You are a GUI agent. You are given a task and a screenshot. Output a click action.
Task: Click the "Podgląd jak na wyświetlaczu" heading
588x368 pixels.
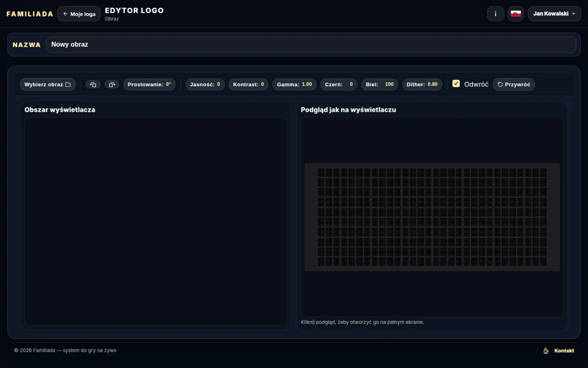point(349,110)
